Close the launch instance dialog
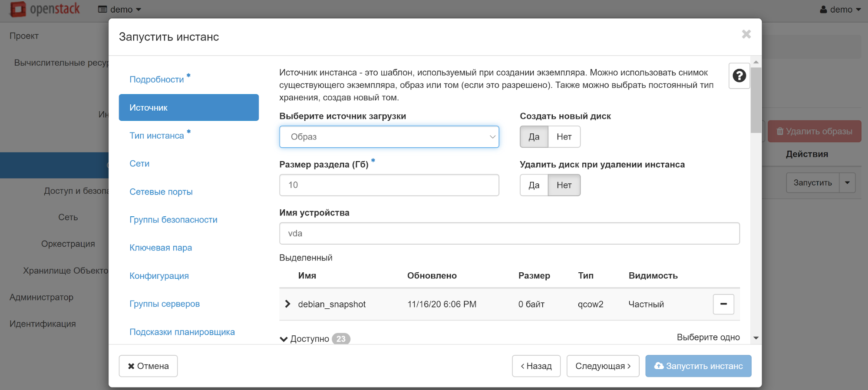Viewport: 868px width, 390px height. coord(746,34)
